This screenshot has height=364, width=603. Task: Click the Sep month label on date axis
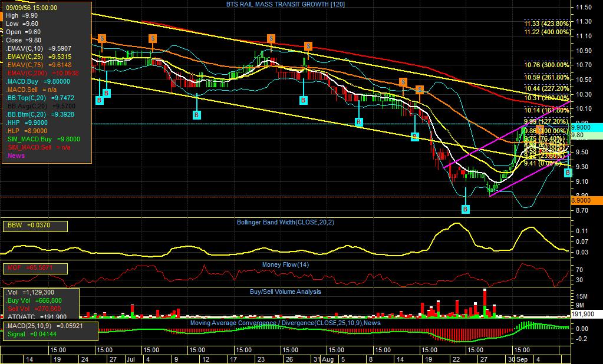[x=522, y=359]
